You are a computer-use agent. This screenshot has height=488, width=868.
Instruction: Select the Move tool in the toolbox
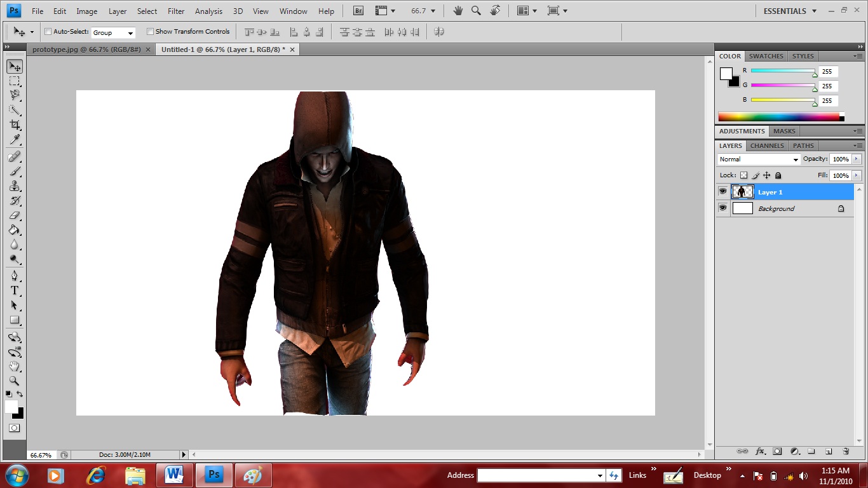point(15,67)
